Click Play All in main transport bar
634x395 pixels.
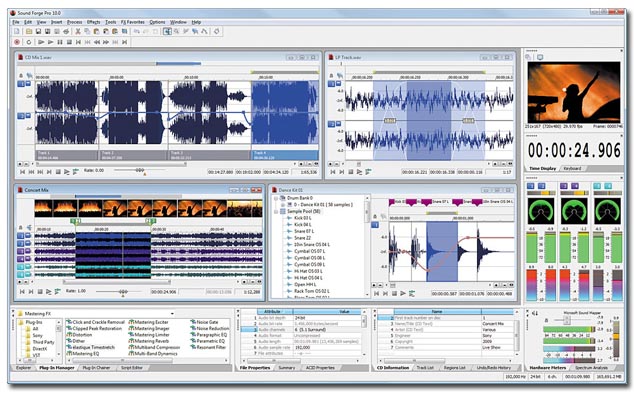[x=41, y=42]
